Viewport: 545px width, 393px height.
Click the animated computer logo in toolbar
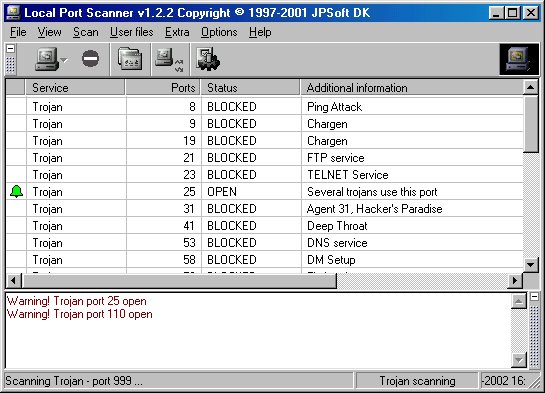[519, 59]
